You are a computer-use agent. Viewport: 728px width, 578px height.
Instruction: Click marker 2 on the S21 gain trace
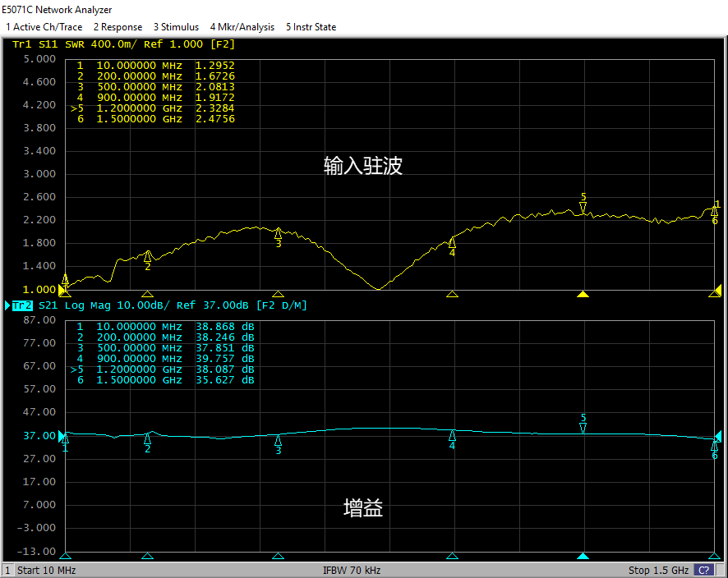(x=148, y=438)
